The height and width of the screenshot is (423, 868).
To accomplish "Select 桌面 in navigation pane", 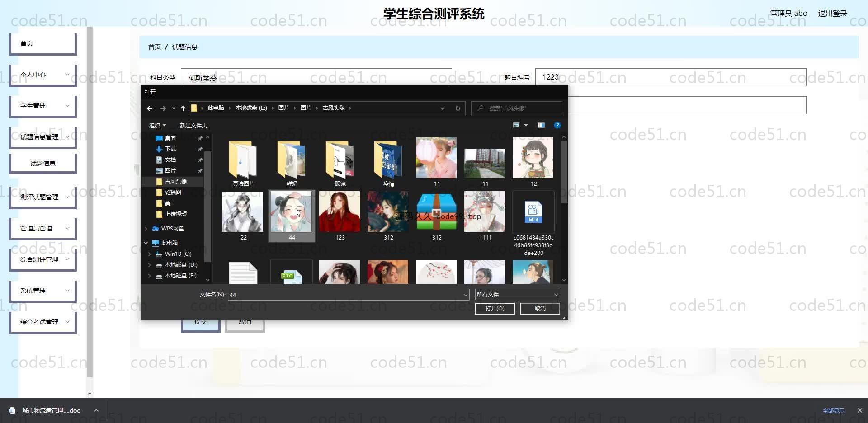I will [170, 138].
